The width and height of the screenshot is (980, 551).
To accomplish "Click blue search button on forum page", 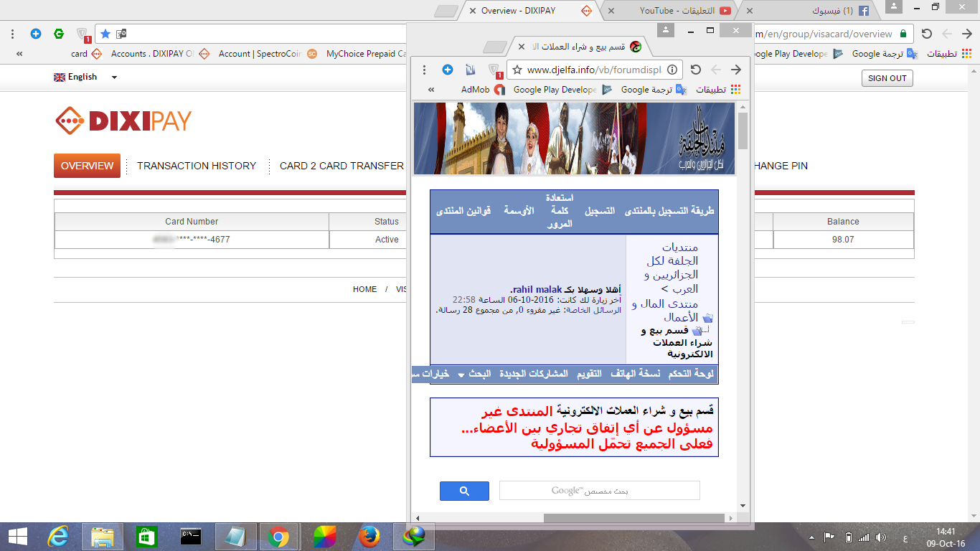I will 464,491.
